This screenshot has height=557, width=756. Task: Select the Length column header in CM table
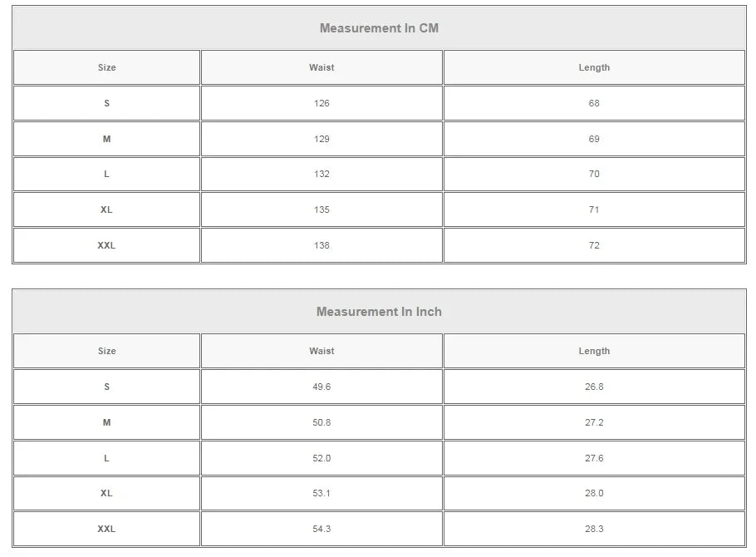click(x=594, y=67)
